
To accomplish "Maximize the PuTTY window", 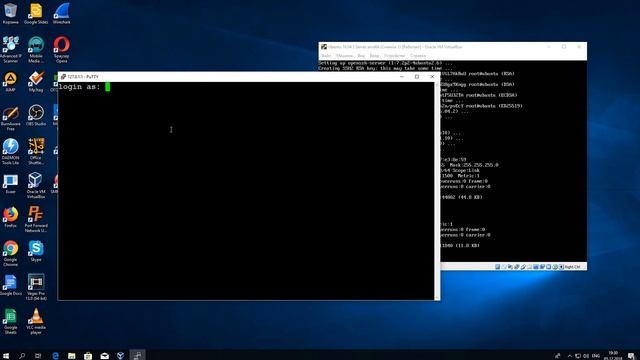I will pos(417,76).
